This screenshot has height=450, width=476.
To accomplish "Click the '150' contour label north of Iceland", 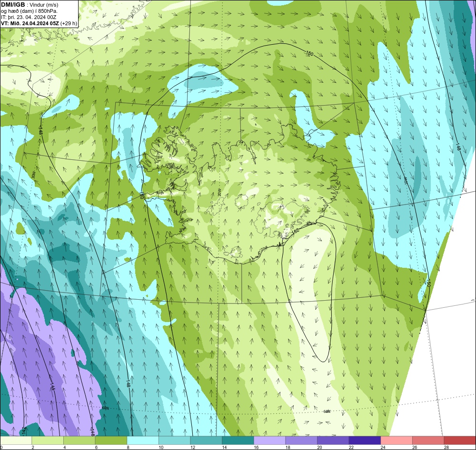I will tap(309, 53).
